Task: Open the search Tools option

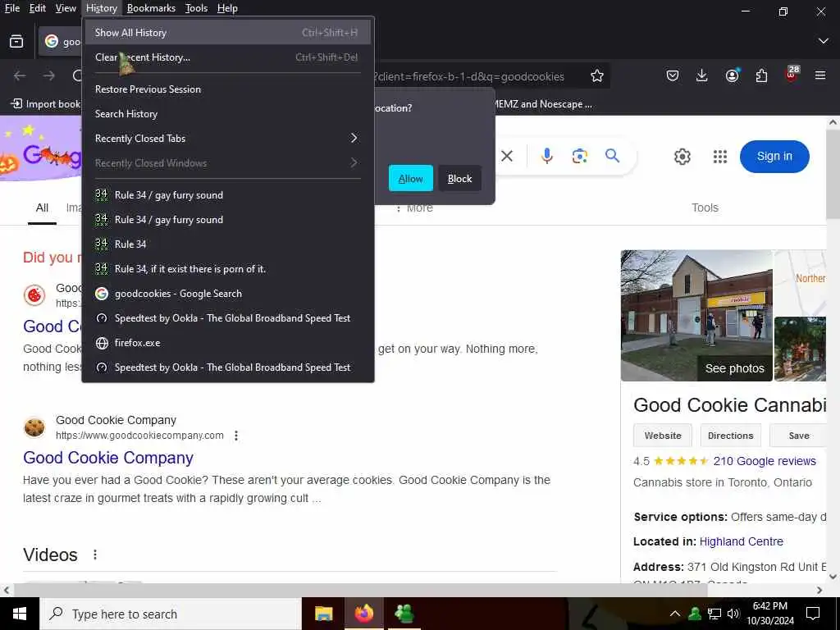Action: (705, 208)
